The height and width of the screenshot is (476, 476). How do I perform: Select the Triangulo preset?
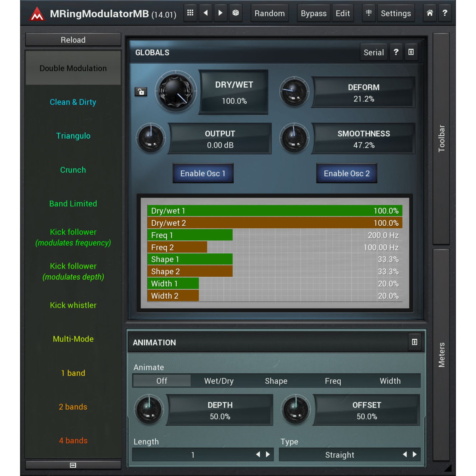pyautogui.click(x=73, y=135)
